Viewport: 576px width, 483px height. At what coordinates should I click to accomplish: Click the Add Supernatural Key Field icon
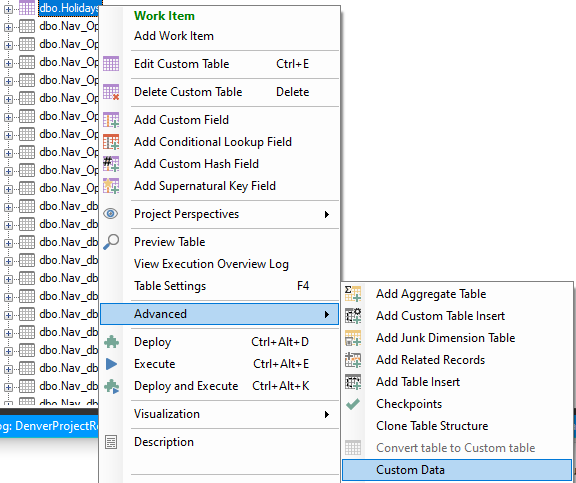(x=111, y=186)
